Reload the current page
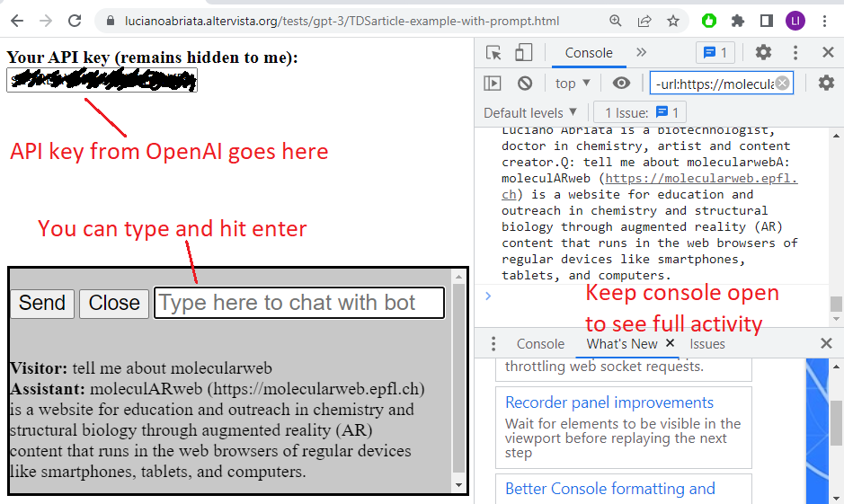The image size is (844, 504). click(x=75, y=21)
